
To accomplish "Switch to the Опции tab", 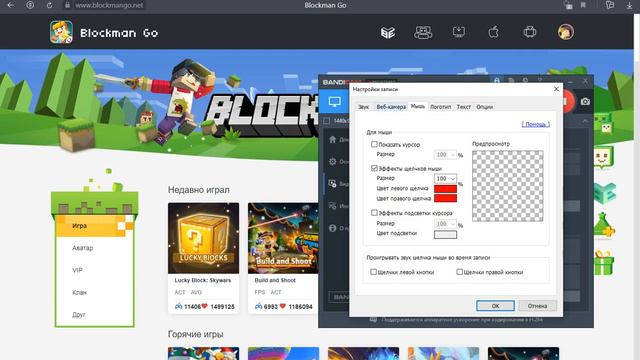I will [484, 107].
